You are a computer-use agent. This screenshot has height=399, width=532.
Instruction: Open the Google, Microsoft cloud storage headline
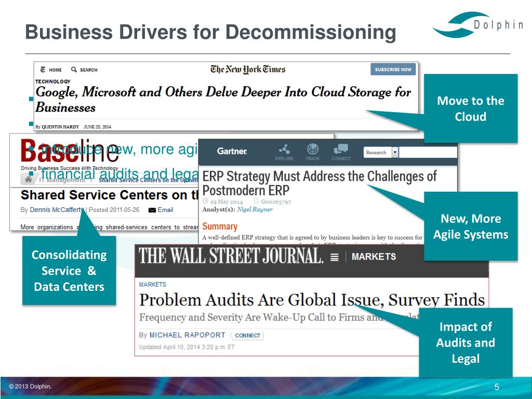click(223, 99)
